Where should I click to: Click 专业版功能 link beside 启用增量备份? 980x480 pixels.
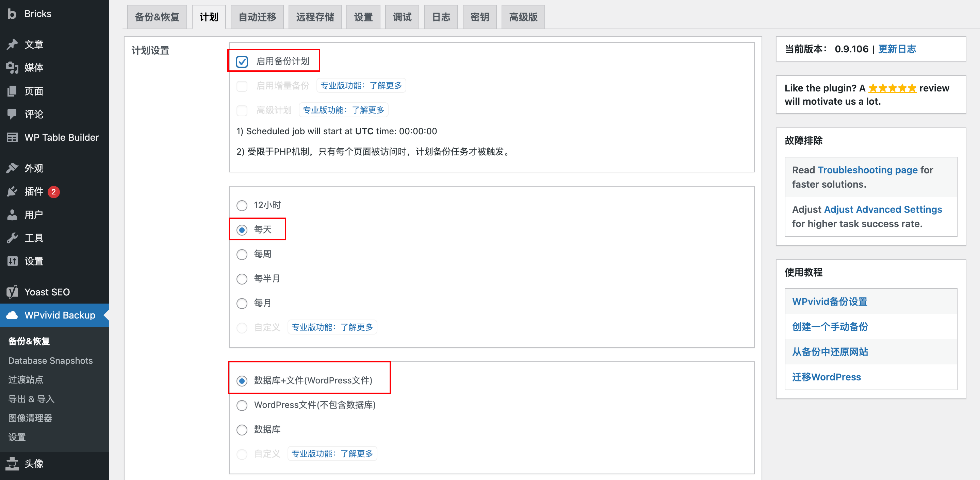point(361,86)
